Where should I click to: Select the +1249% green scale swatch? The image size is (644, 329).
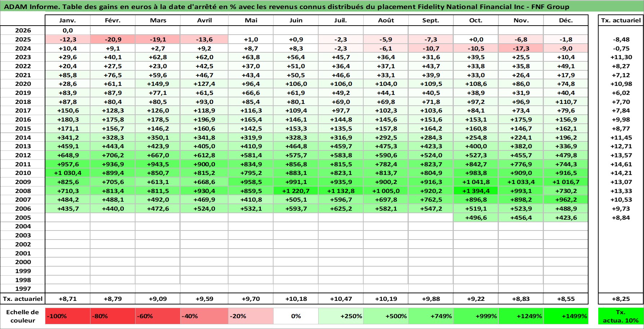click(521, 316)
